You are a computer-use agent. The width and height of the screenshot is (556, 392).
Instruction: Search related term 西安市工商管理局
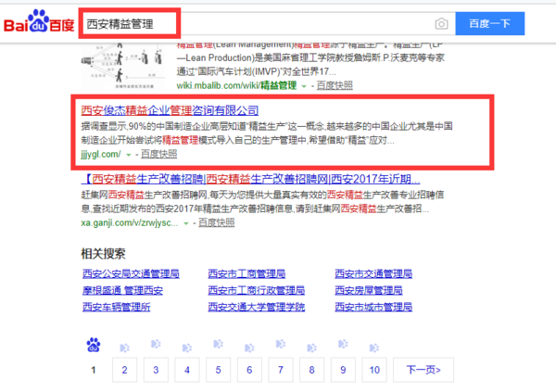(246, 274)
